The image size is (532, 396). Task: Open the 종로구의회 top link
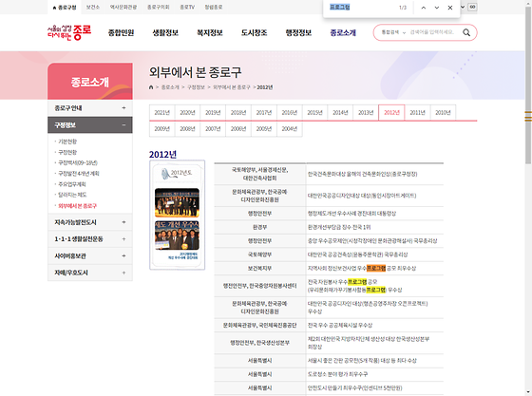click(159, 7)
